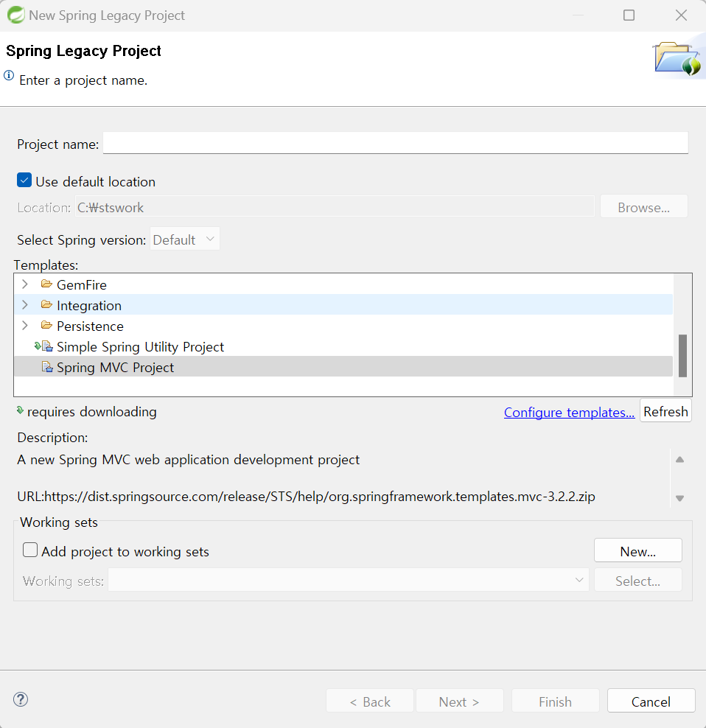706x728 pixels.
Task: Click the Next > button
Action: 459,701
